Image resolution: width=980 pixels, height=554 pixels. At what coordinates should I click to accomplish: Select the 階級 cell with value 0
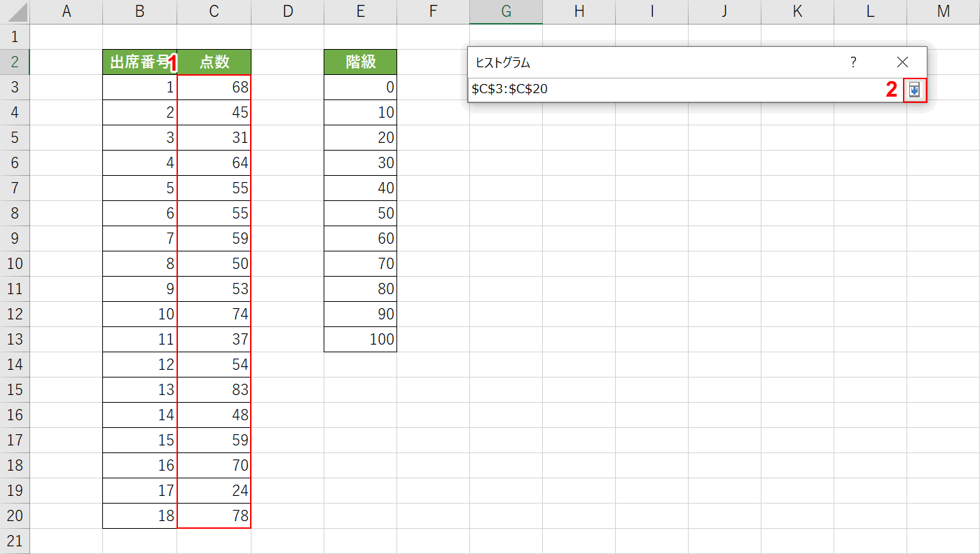pyautogui.click(x=360, y=88)
